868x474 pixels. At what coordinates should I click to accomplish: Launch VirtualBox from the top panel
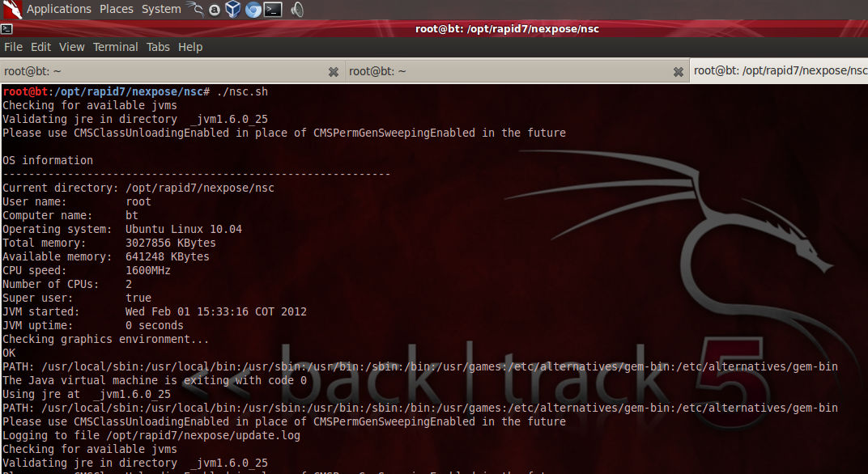point(233,10)
